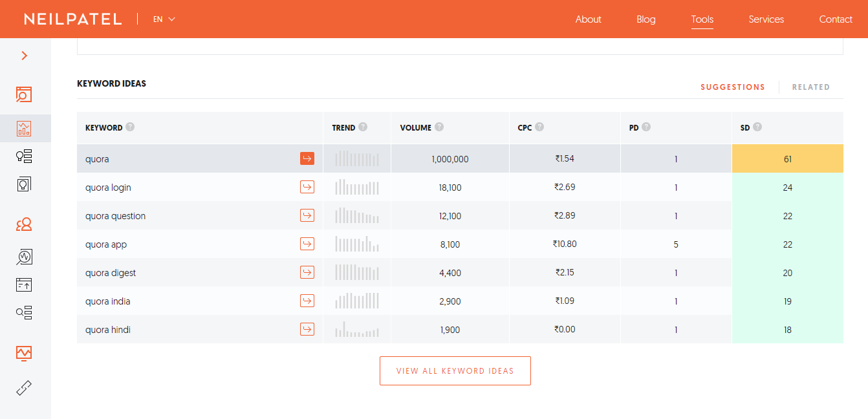The width and height of the screenshot is (868, 419).
Task: Click View All Keyword Ideas button
Action: [x=455, y=371]
